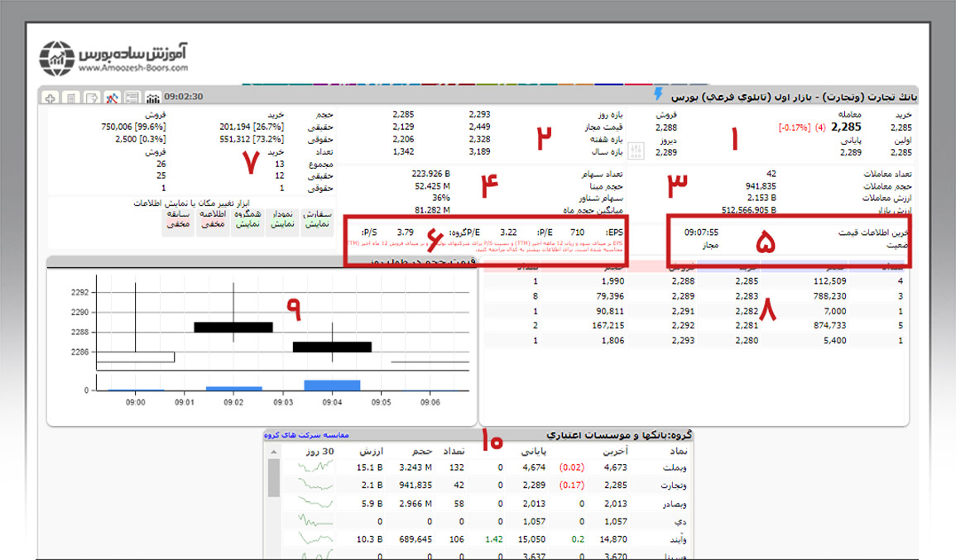Viewport: 956px width, 560px height.
Task: Click the Amoozesh-Boors logo
Action: click(115, 57)
